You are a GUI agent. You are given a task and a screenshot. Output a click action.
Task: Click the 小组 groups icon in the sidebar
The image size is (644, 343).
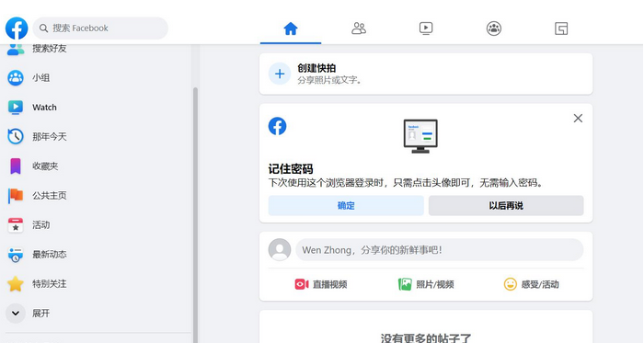click(x=16, y=77)
